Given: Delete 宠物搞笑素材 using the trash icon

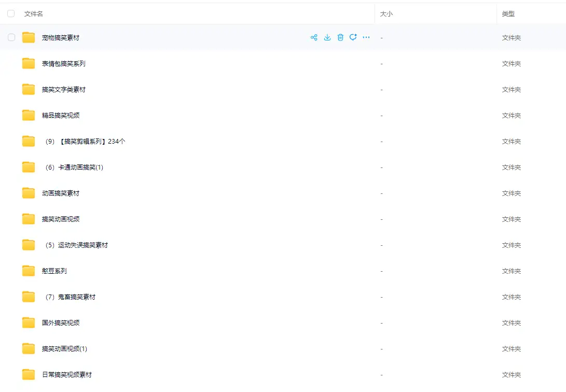Looking at the screenshot, I should tap(340, 37).
